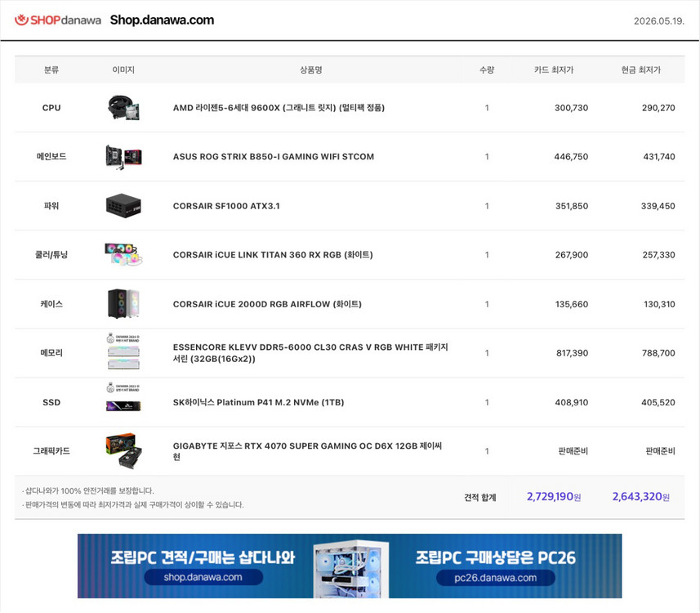Open SK하이닉스 Platinum P41 product name

(x=258, y=402)
